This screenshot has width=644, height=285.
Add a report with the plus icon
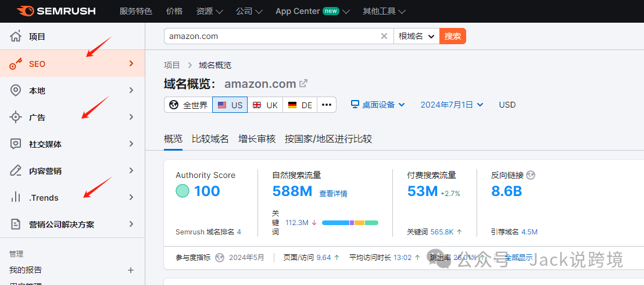(x=131, y=270)
